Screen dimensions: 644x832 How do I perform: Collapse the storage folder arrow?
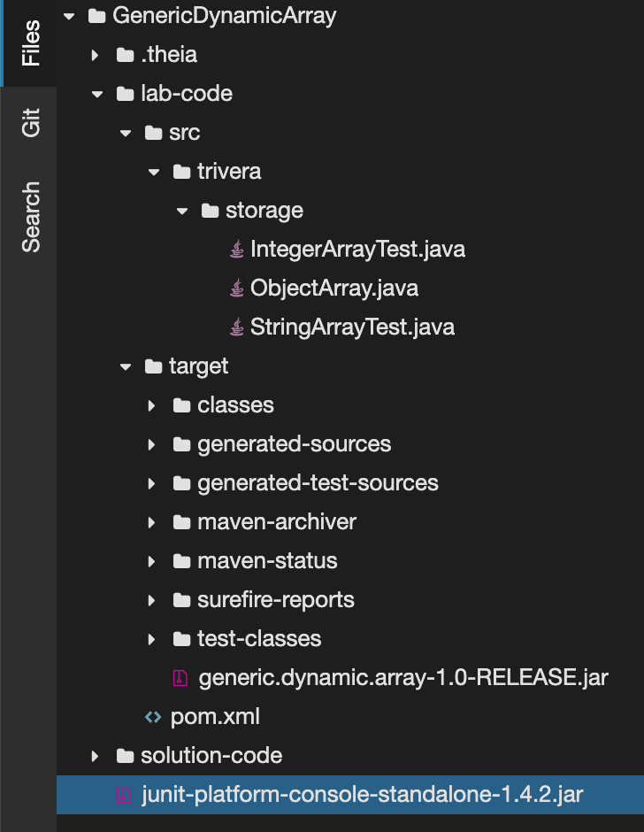coord(182,212)
